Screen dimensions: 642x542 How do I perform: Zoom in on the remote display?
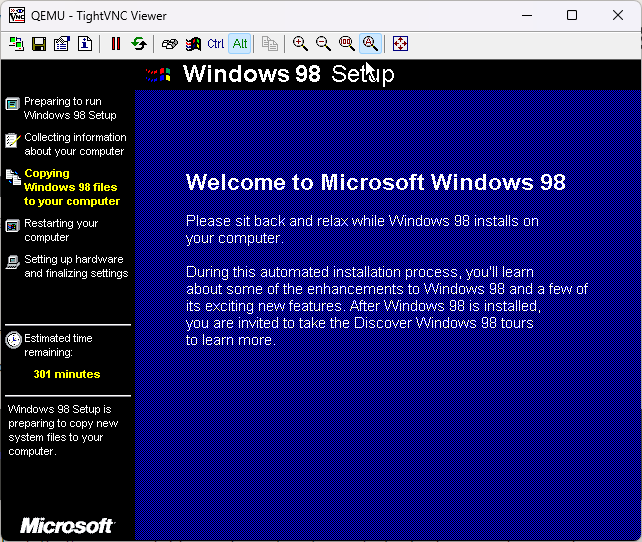(300, 44)
